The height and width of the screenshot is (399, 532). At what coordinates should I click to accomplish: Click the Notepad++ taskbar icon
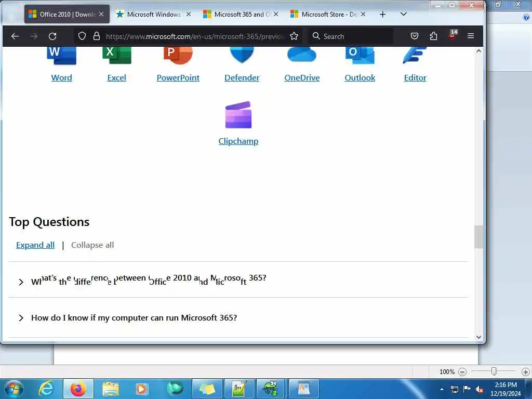click(x=239, y=389)
